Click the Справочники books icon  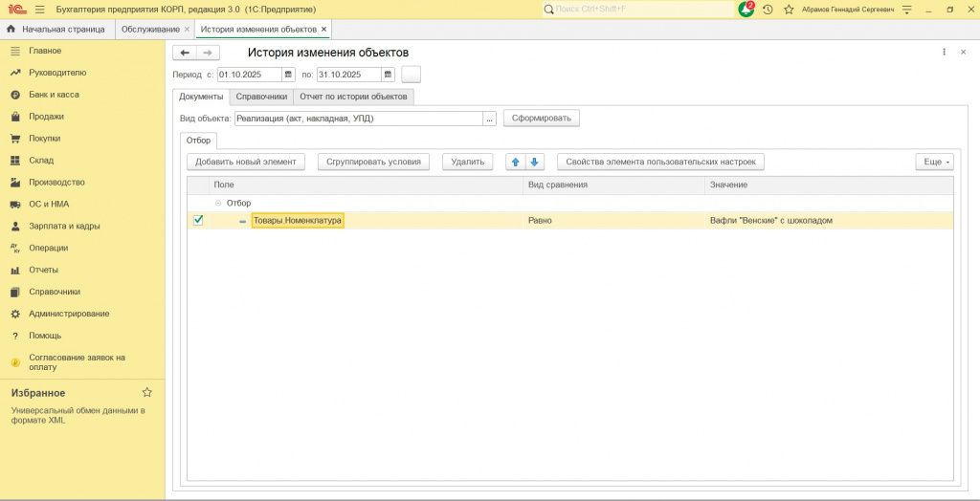(15, 292)
